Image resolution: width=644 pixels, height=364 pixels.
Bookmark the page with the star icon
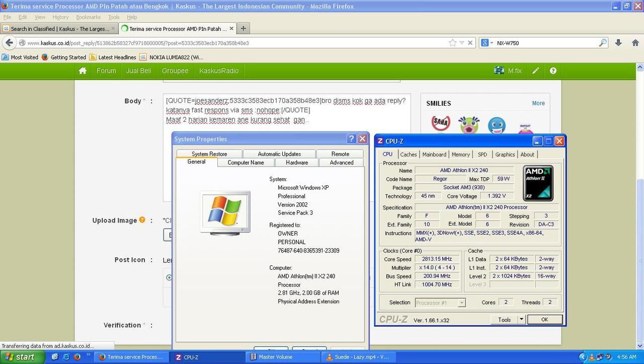[452, 43]
